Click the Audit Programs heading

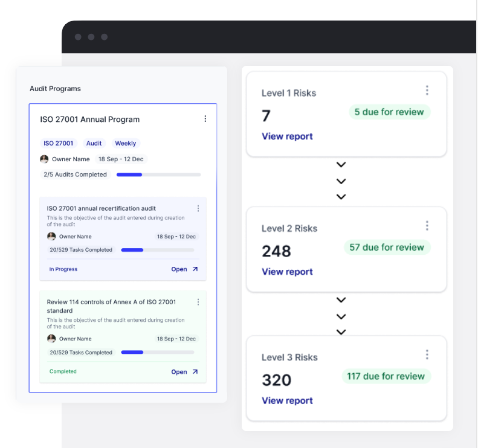(x=55, y=89)
